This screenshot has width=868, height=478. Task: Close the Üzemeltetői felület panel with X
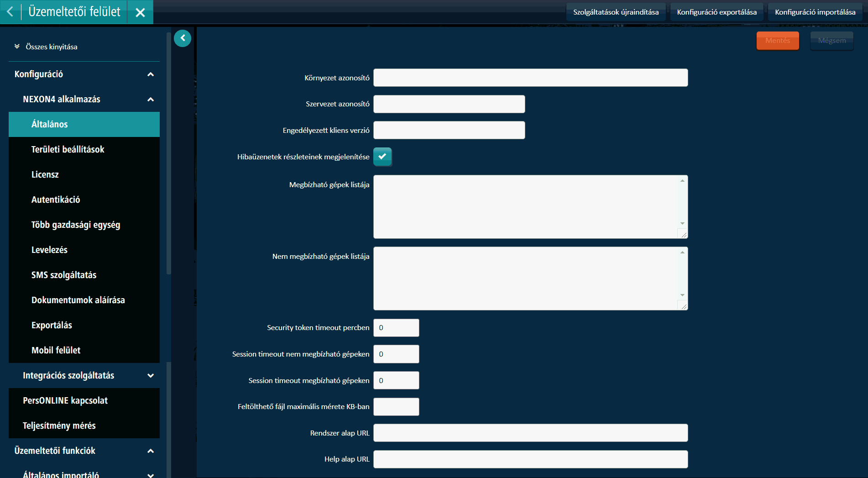click(x=140, y=12)
